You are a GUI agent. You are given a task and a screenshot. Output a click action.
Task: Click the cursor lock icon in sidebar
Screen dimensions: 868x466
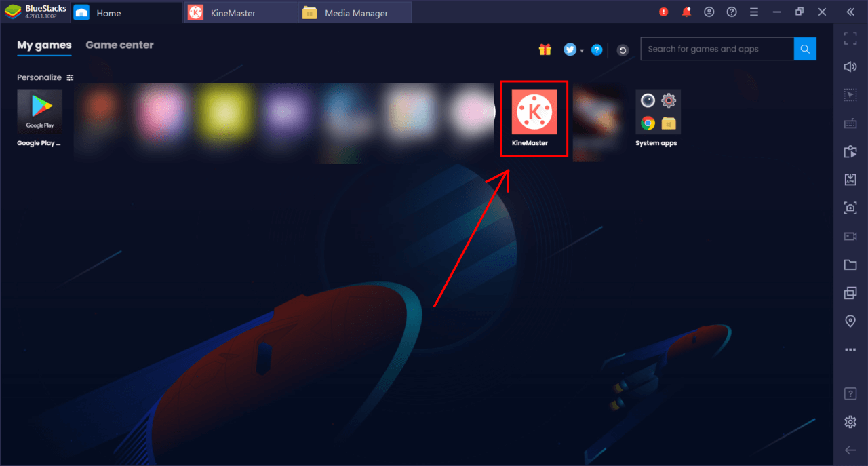coord(850,95)
